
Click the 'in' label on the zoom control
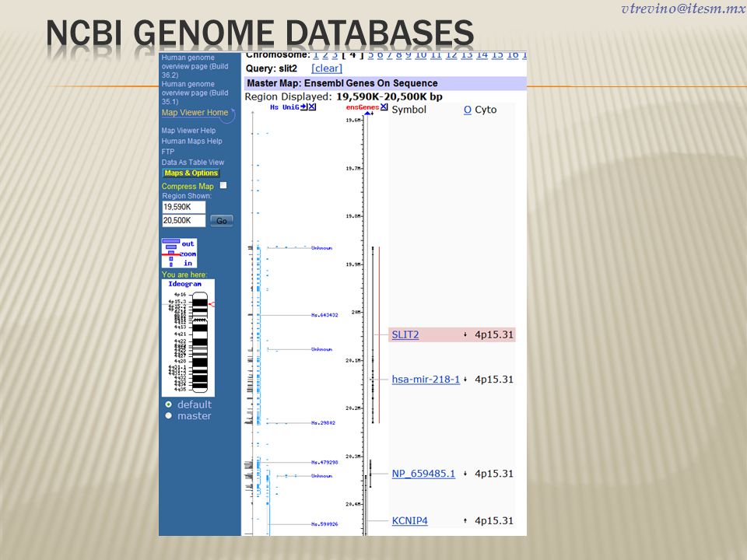188,263
